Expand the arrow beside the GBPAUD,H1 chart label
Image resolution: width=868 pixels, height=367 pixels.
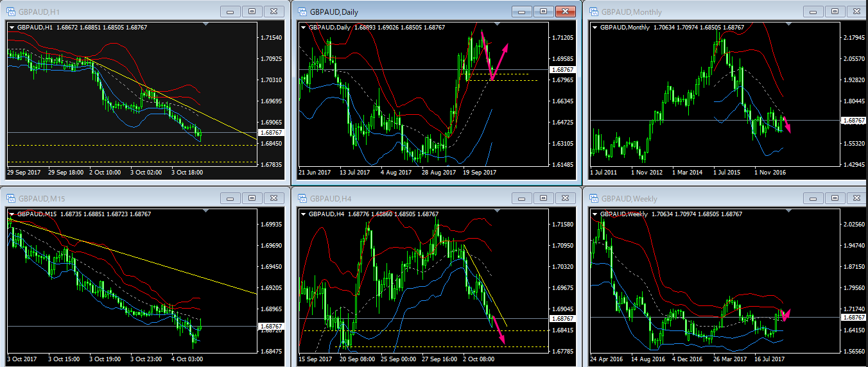click(x=12, y=28)
